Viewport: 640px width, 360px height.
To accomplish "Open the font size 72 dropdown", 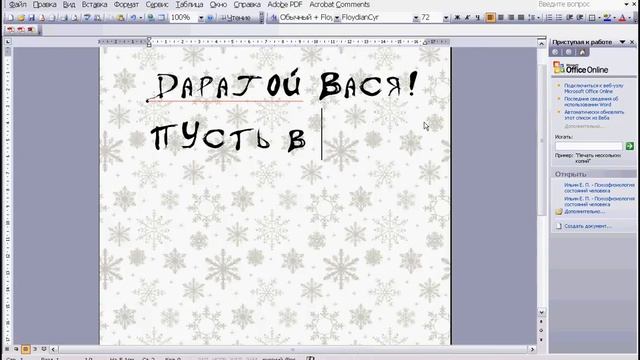I will click(446, 18).
